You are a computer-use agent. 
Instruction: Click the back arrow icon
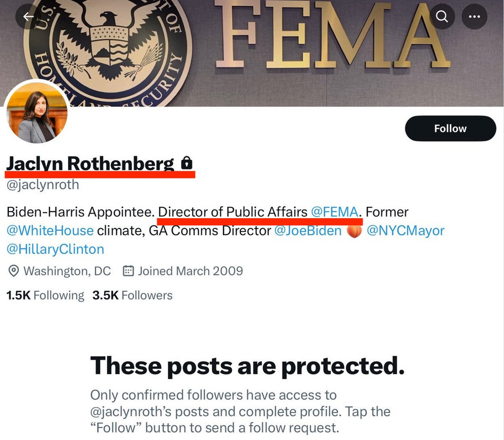(x=28, y=17)
